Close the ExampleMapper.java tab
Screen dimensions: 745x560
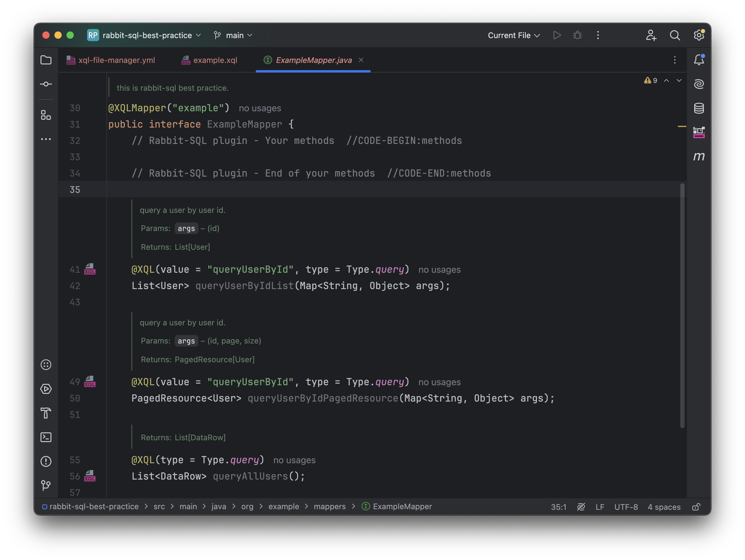[x=361, y=60]
